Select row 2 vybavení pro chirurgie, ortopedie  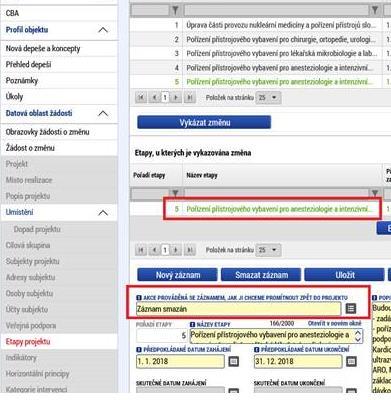click(260, 39)
